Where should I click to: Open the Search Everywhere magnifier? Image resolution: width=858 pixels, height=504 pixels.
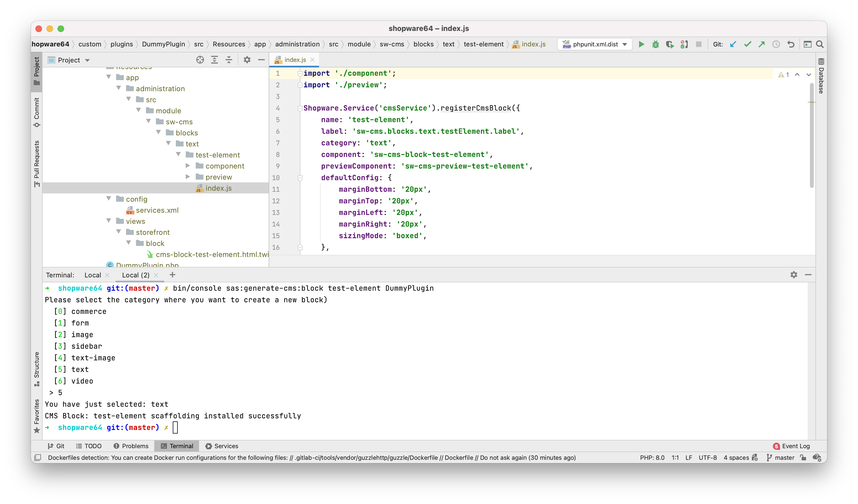point(820,44)
